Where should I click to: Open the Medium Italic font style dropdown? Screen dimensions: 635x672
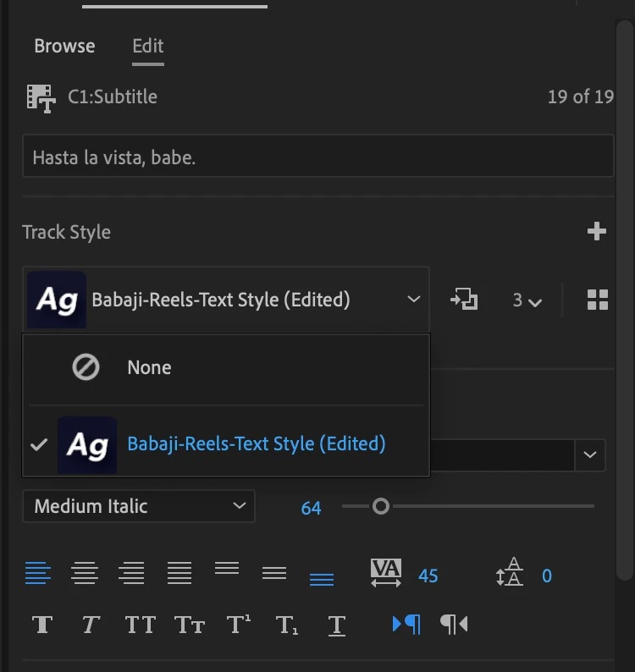(x=139, y=507)
